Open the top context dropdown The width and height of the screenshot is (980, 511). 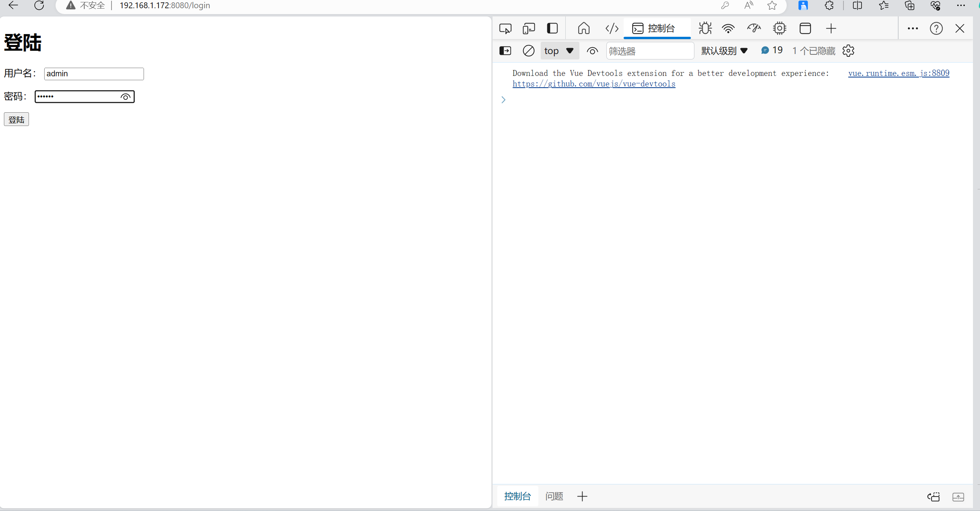(x=559, y=51)
